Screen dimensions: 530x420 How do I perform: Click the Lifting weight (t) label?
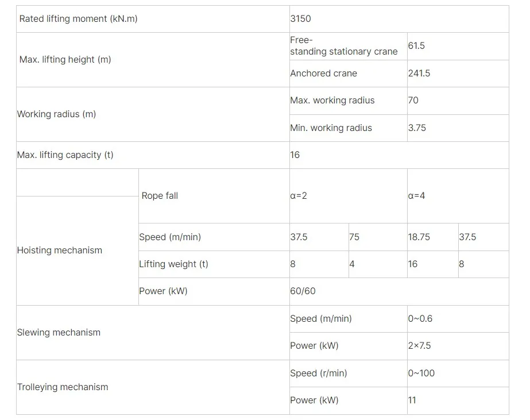[173, 264]
